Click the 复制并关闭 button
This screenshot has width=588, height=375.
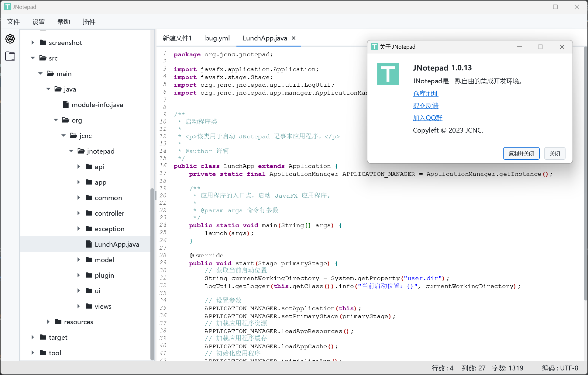tap(521, 154)
